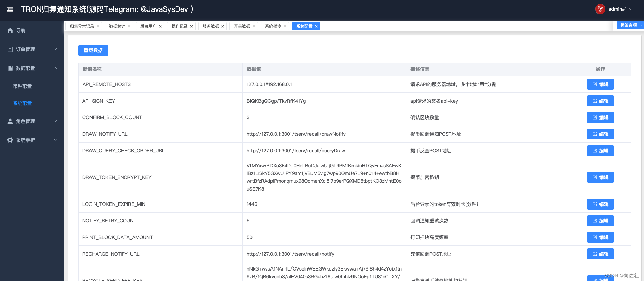
Task: Edit the LOGIN_TOKEN_EXPIRE_MIN row
Action: coord(600,204)
